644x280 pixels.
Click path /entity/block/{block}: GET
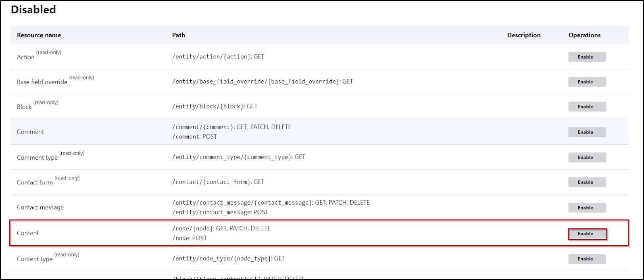[215, 107]
